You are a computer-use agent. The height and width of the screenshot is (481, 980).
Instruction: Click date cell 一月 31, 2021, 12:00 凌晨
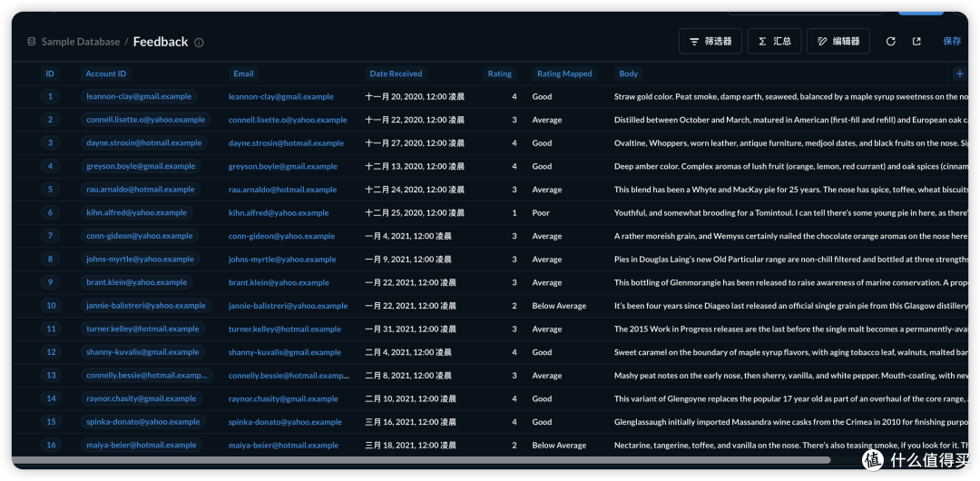[411, 329]
